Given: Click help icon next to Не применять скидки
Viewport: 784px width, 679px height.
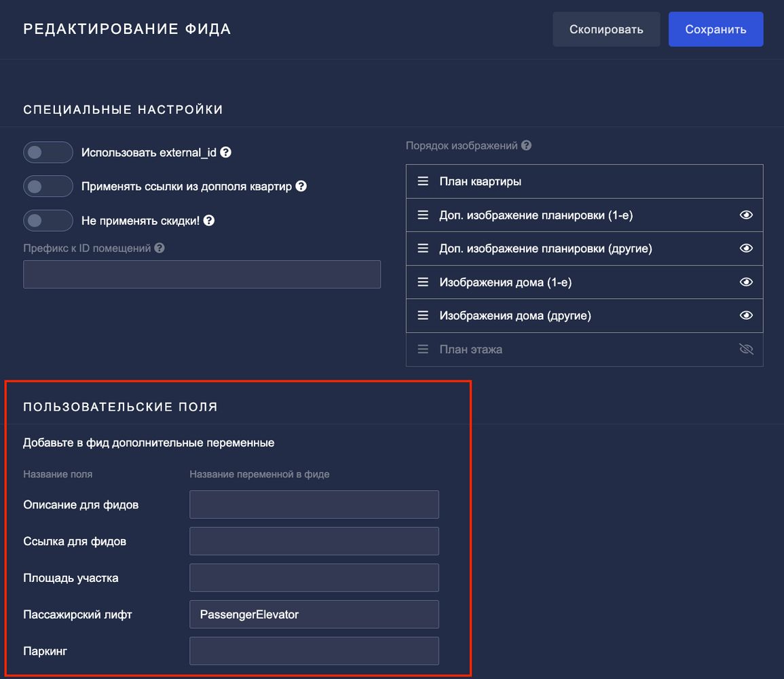Looking at the screenshot, I should (209, 220).
